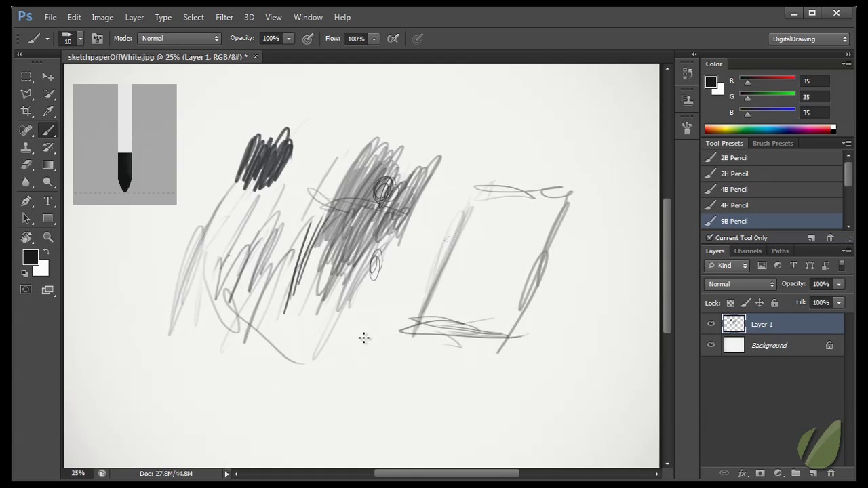Open the DigitalDrawing workspace dropdown

(809, 39)
